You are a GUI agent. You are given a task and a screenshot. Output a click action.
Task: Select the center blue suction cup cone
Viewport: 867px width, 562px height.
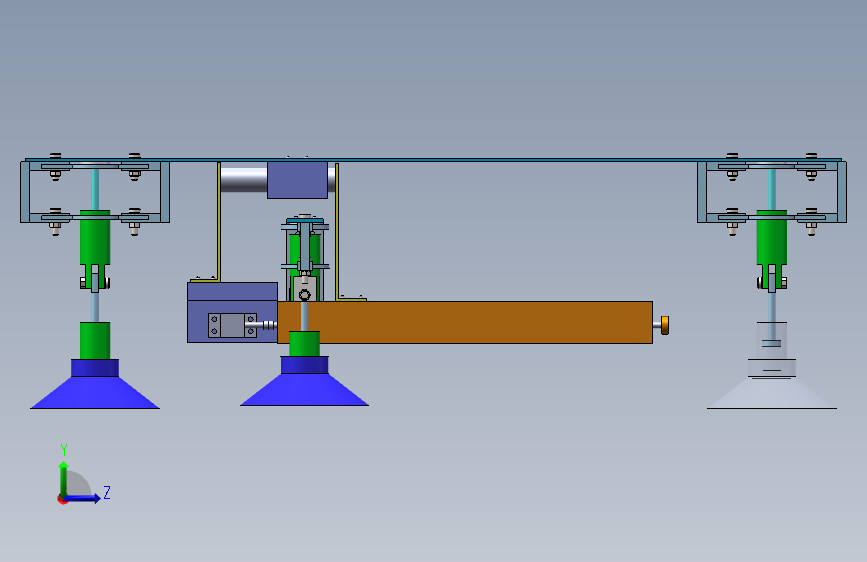[305, 389]
